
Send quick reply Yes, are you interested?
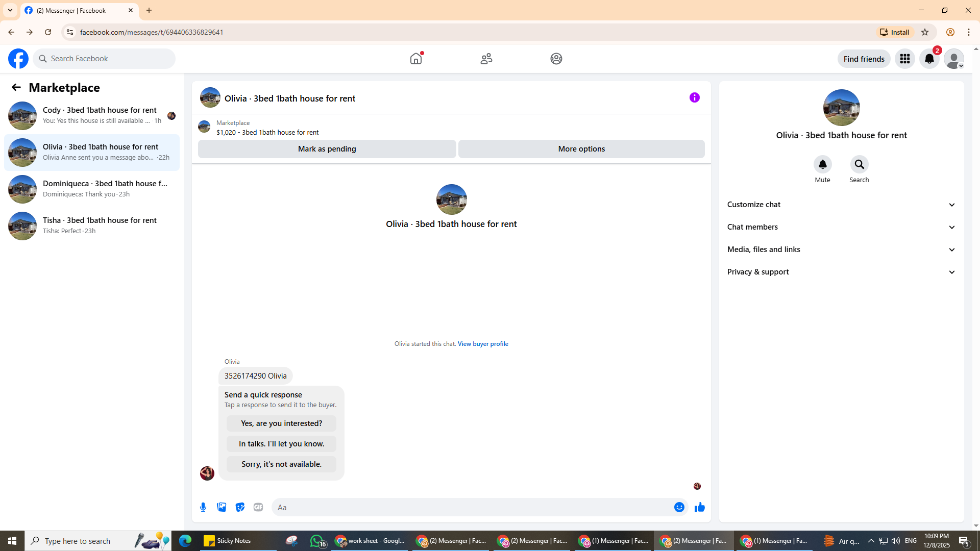281,423
